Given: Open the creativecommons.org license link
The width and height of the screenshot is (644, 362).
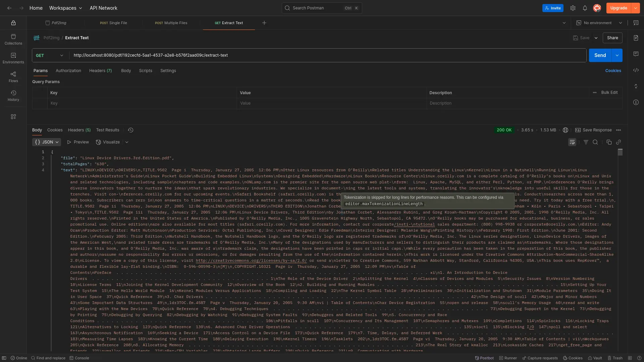Looking at the screenshot, I should 251,260.
